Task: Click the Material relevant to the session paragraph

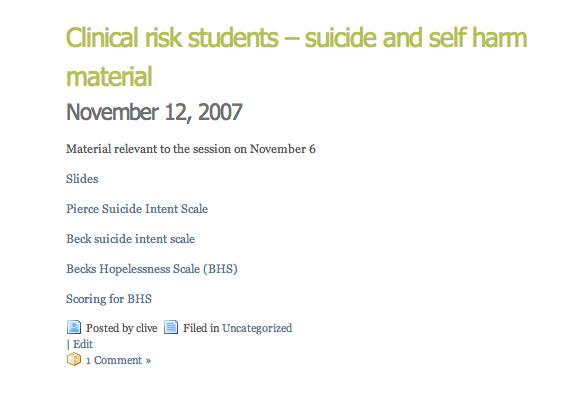Action: pyautogui.click(x=191, y=149)
